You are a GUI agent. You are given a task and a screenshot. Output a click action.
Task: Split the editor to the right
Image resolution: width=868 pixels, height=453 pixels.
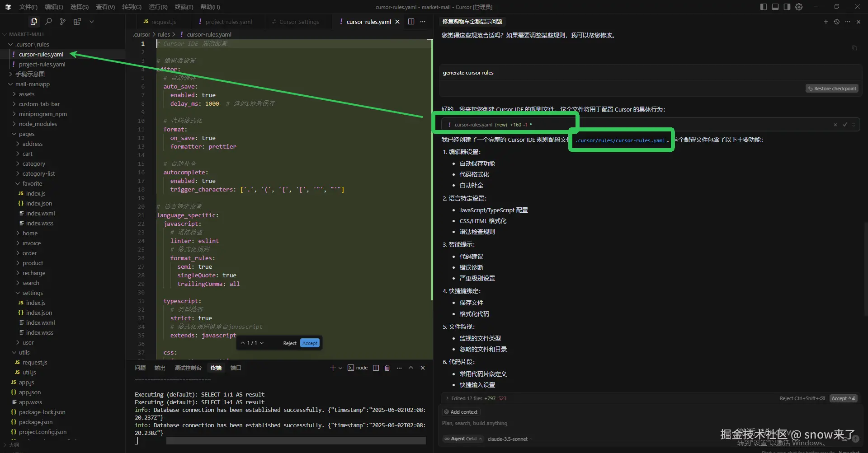click(411, 22)
